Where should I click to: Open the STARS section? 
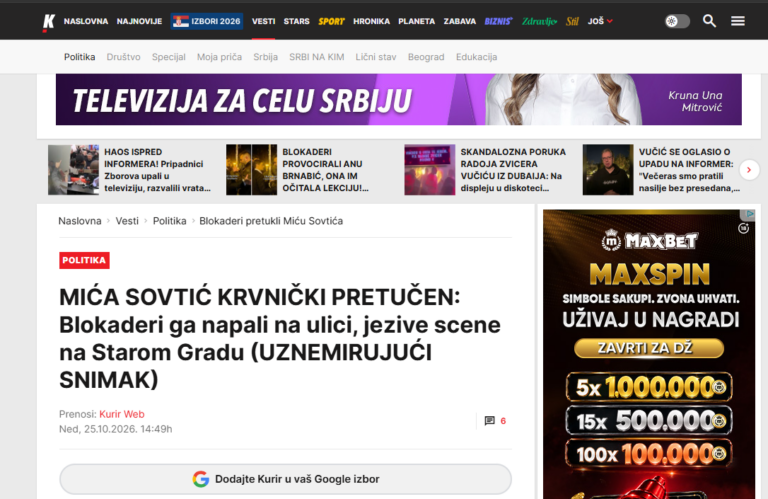296,21
